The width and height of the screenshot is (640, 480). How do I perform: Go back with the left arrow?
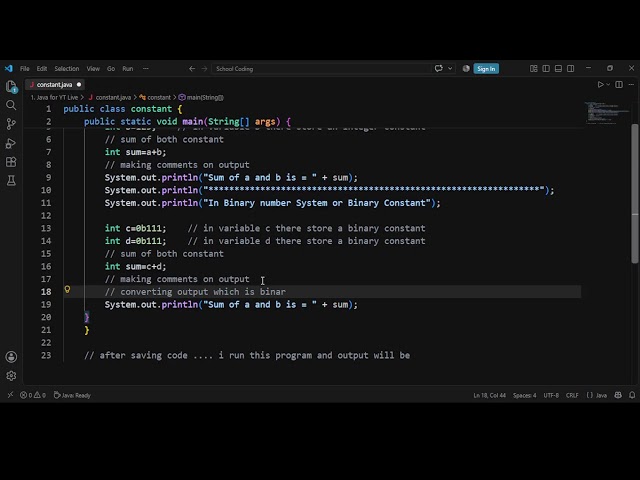click(x=192, y=69)
